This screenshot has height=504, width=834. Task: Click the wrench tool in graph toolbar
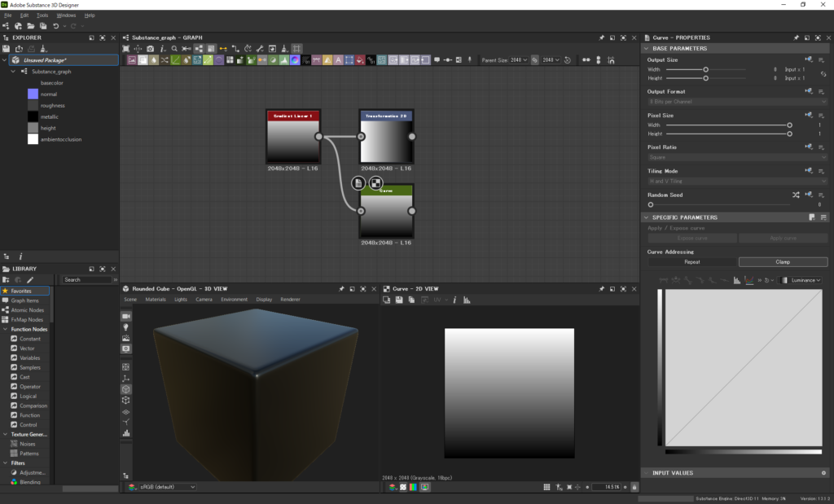(260, 48)
